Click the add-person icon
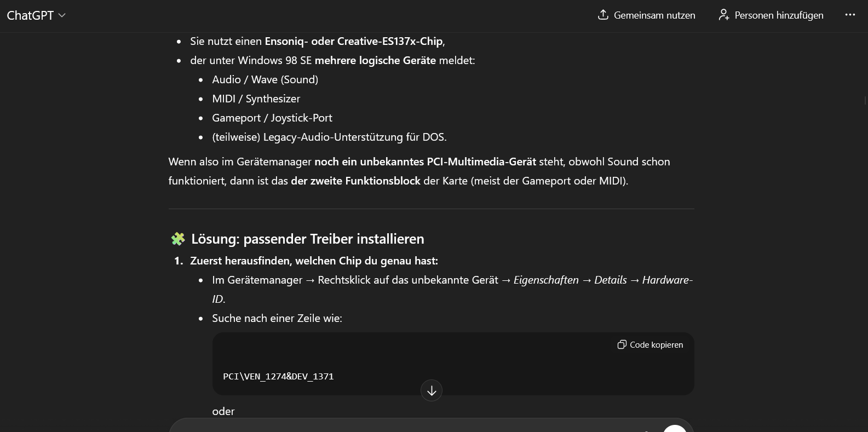Screen dimensions: 868x432 723,15
